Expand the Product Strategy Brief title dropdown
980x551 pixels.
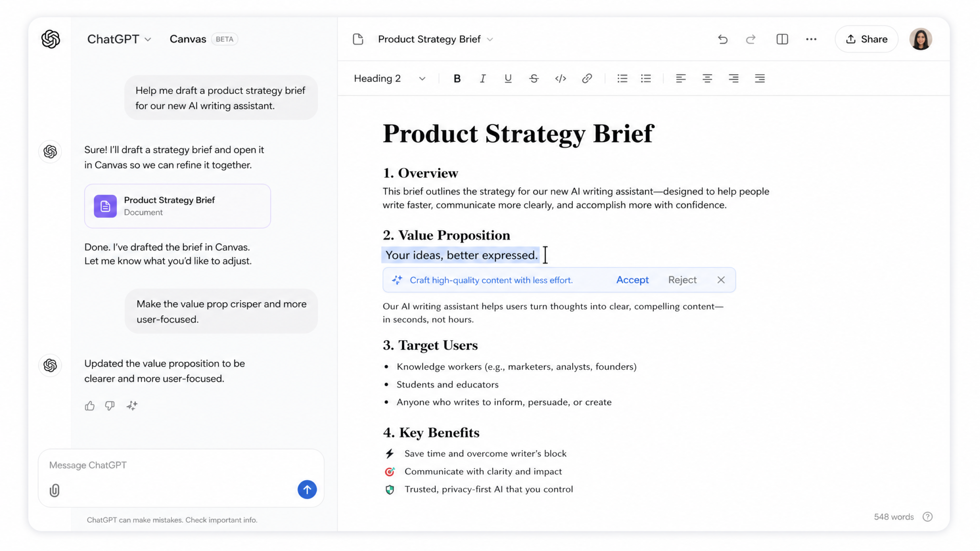point(490,39)
